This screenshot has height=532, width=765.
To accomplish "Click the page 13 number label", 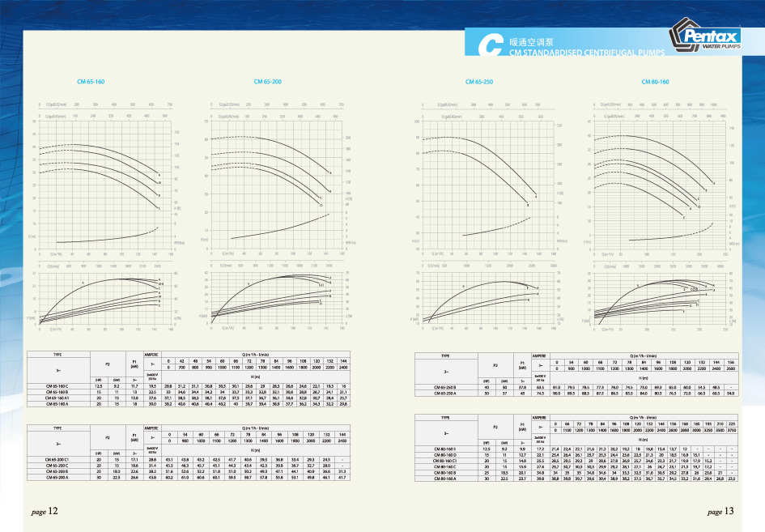I will 719,511.
